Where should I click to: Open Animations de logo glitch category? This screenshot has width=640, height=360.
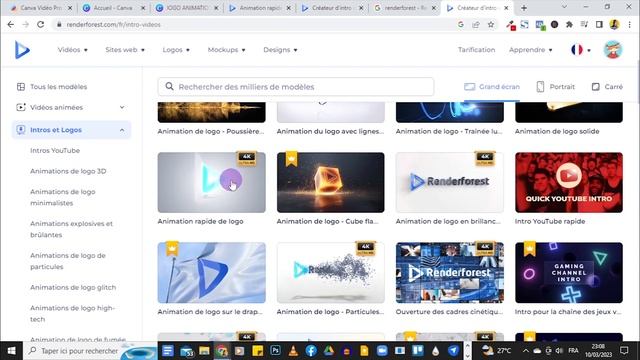point(73,287)
